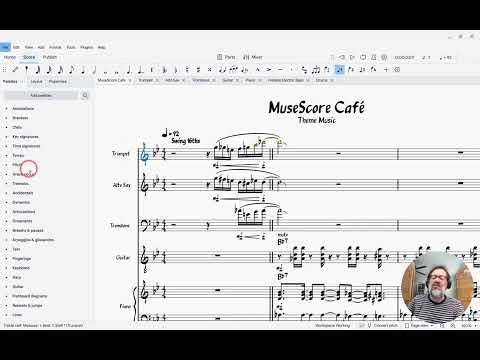Viewport: 480px width, 360px height.
Task: Add marcato articulation
Action: click(x=258, y=70)
